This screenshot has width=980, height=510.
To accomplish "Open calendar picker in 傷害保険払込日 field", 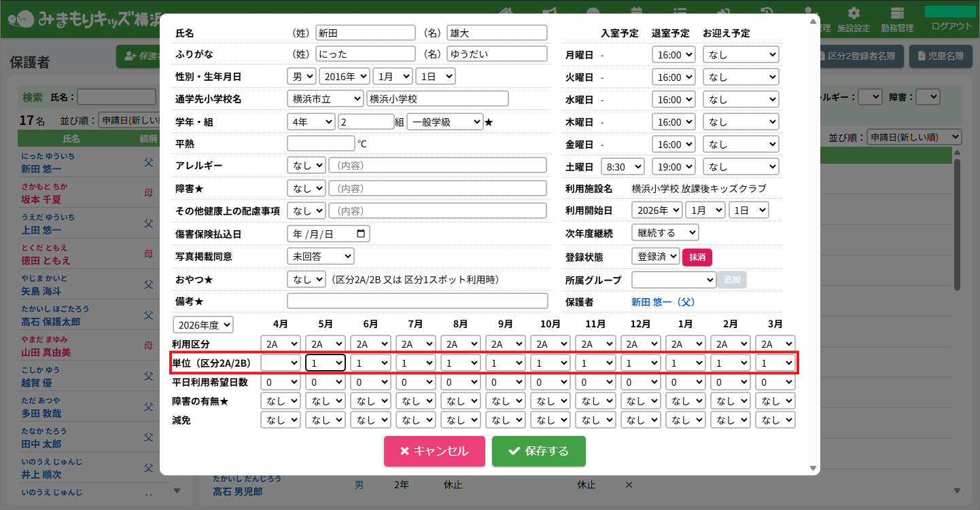I will pyautogui.click(x=360, y=234).
